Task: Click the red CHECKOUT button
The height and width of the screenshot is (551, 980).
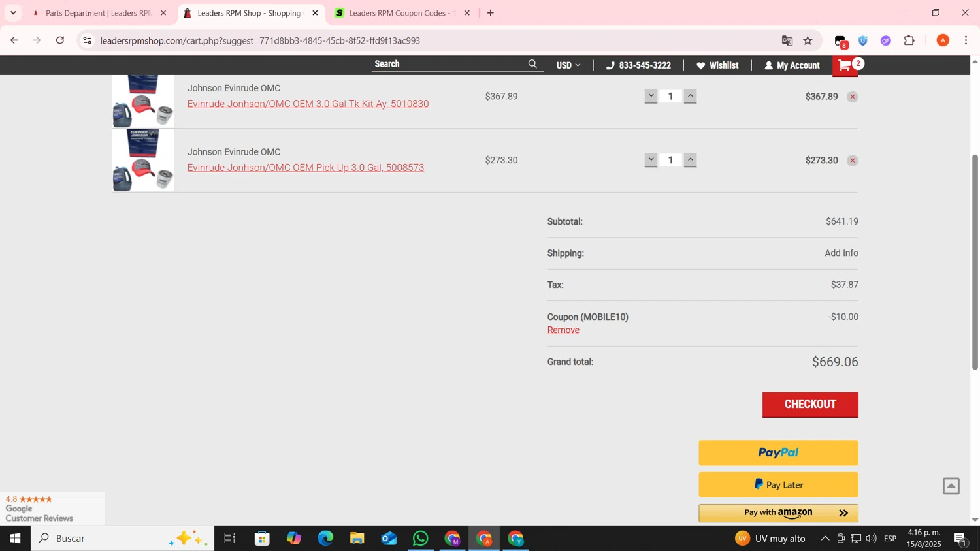Action: (x=810, y=405)
